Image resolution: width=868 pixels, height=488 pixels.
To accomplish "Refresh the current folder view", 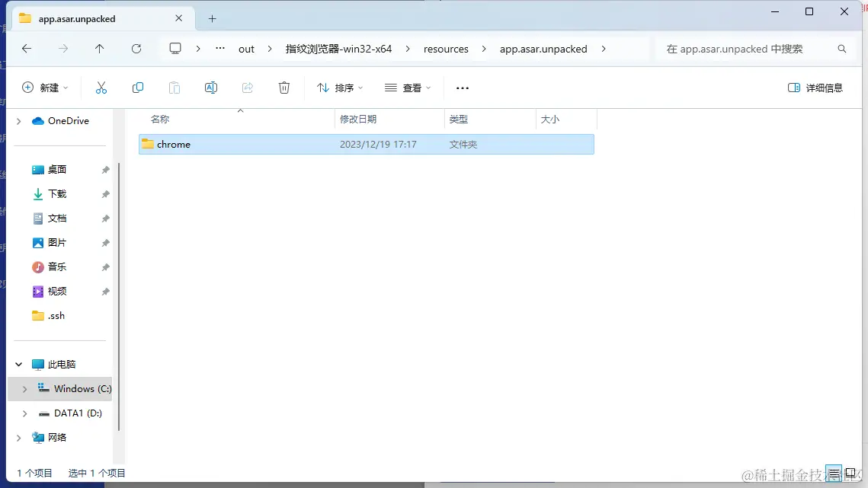I will (x=136, y=49).
